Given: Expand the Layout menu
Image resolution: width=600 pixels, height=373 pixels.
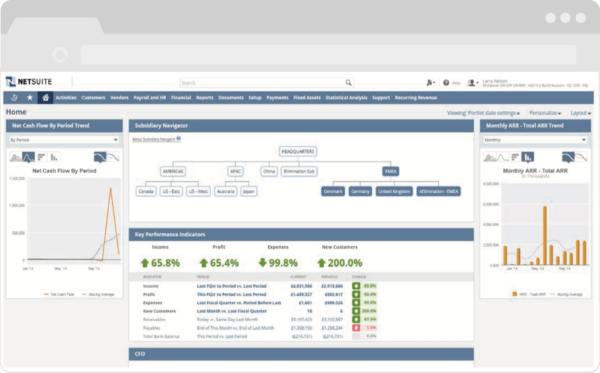Looking at the screenshot, I should [x=580, y=113].
